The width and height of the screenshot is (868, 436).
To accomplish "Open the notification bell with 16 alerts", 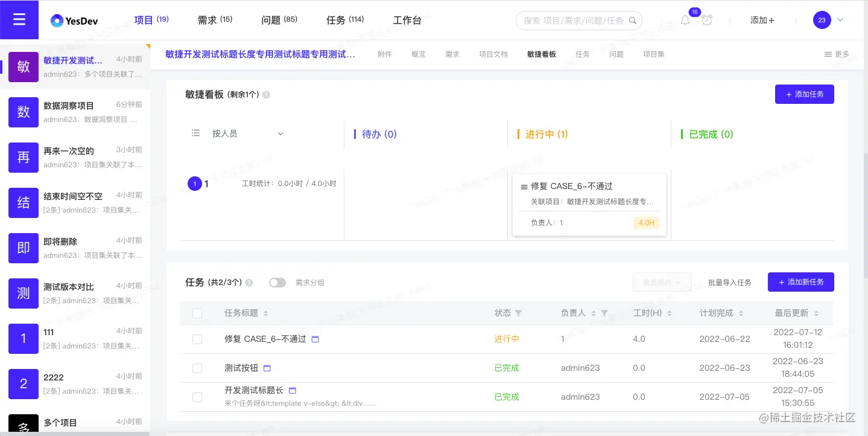I will coord(685,20).
